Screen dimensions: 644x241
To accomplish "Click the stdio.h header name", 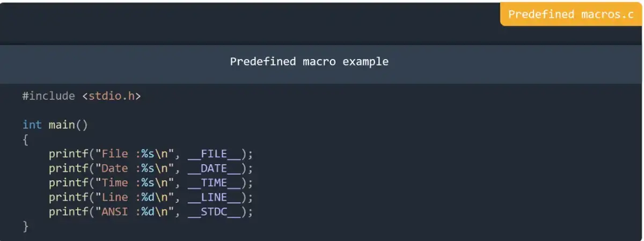I will click(112, 96).
